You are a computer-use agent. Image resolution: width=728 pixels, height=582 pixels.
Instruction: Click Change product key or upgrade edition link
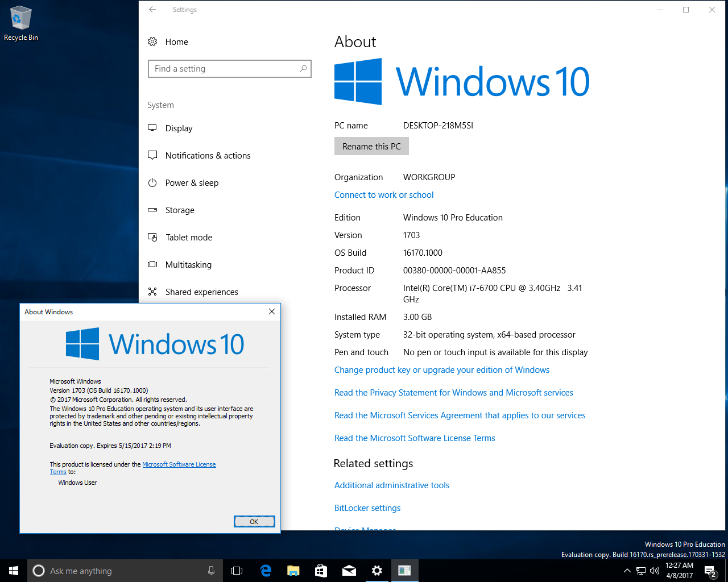(442, 370)
